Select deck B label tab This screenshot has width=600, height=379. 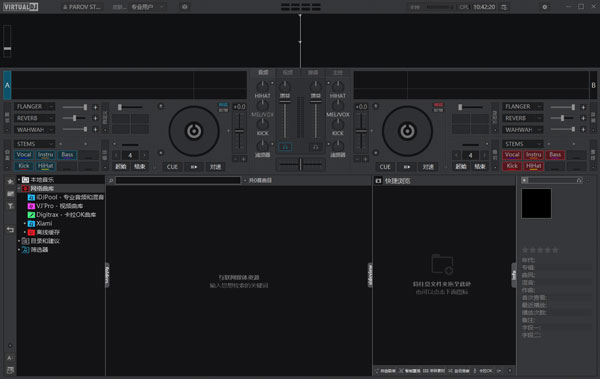593,85
